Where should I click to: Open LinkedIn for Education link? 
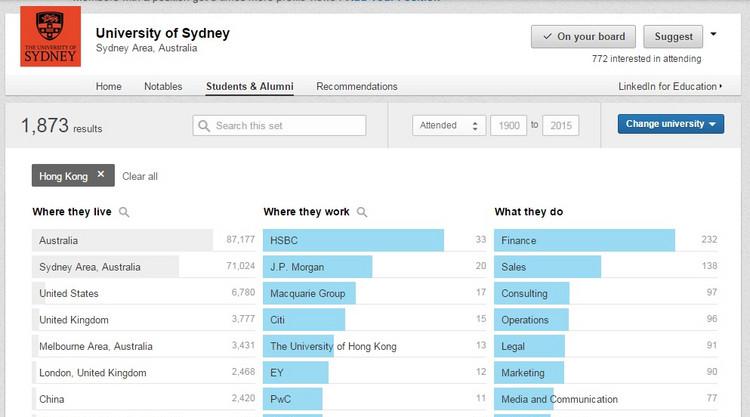coord(670,87)
